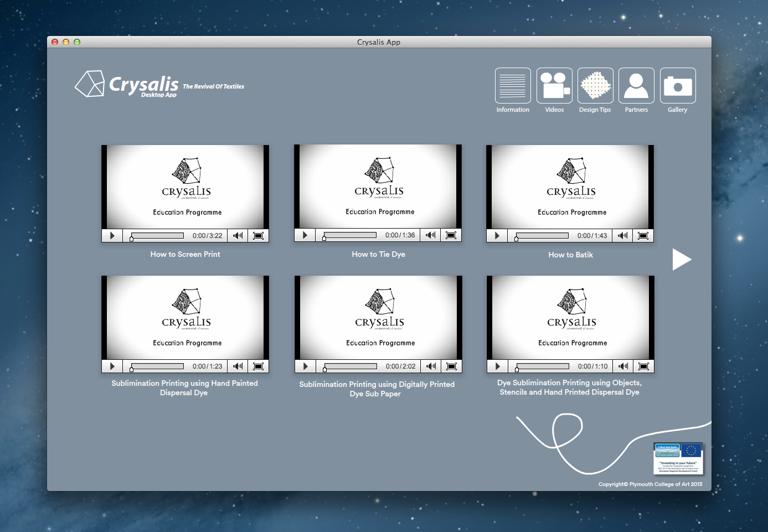
Task: Click the 0:00/2:02 time display
Action: pos(400,366)
